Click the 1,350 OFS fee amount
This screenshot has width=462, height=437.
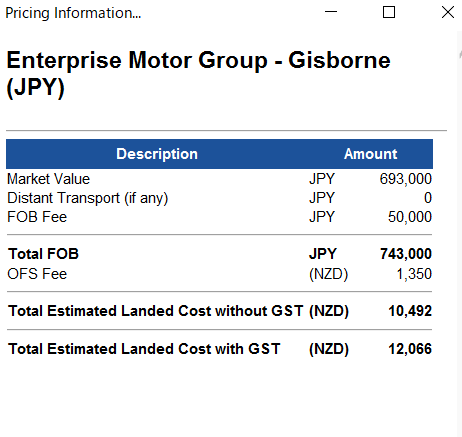coord(414,274)
